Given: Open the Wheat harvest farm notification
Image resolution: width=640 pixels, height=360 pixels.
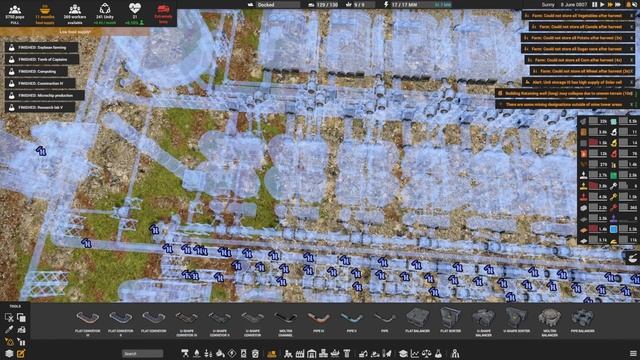Looking at the screenshot, I should pos(583,71).
